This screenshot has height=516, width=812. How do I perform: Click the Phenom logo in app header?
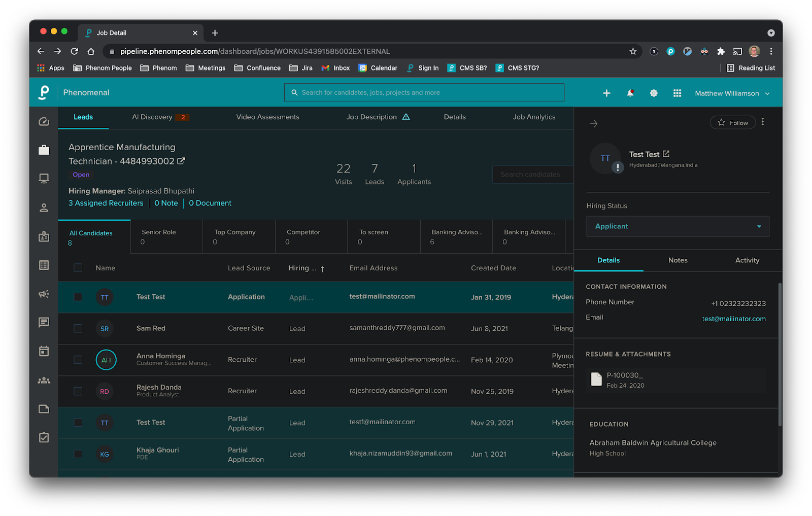point(44,92)
